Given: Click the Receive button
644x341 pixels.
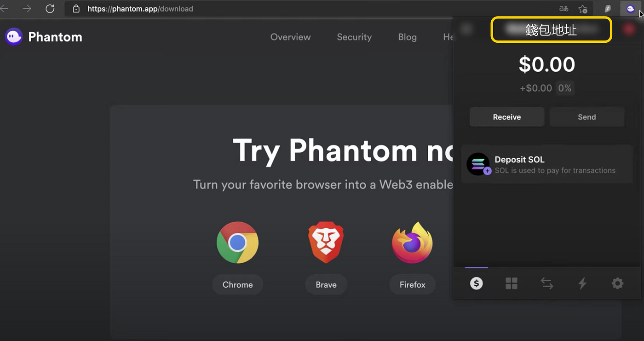Looking at the screenshot, I should [507, 117].
